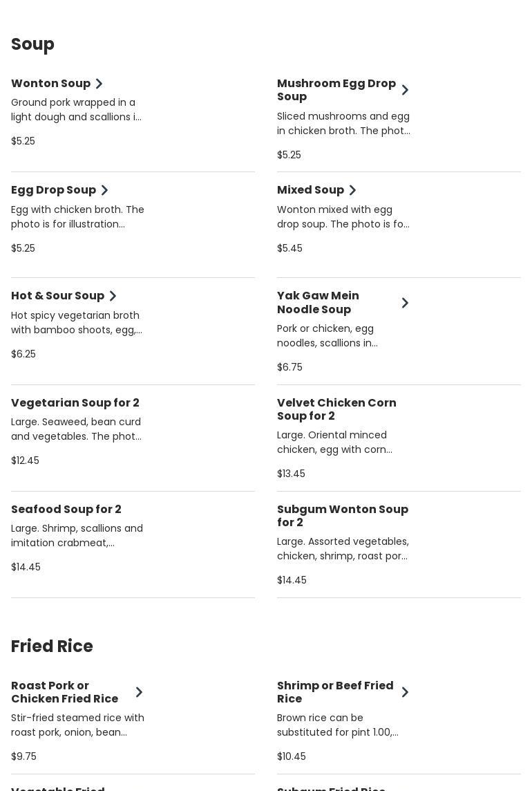This screenshot has height=791, width=532.
Task: Click the chevron next to Wonton Soup
Action: 99,84
